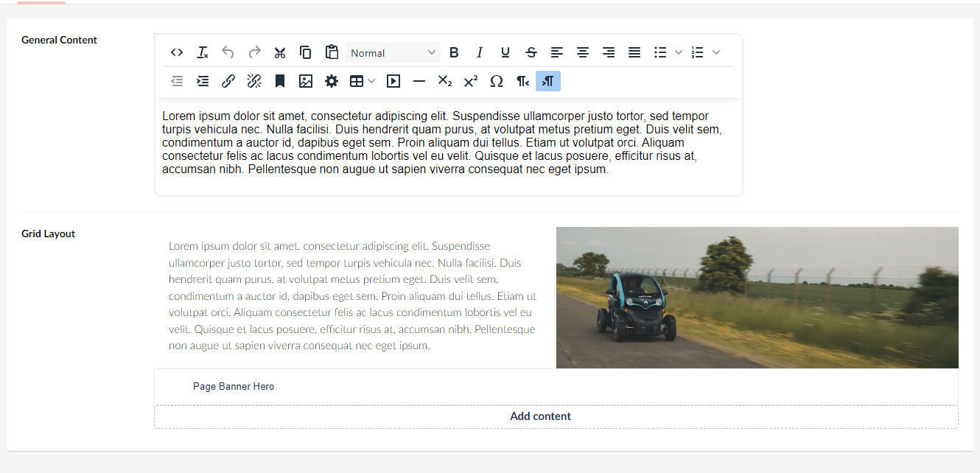Insert a bulleted list

coord(660,52)
